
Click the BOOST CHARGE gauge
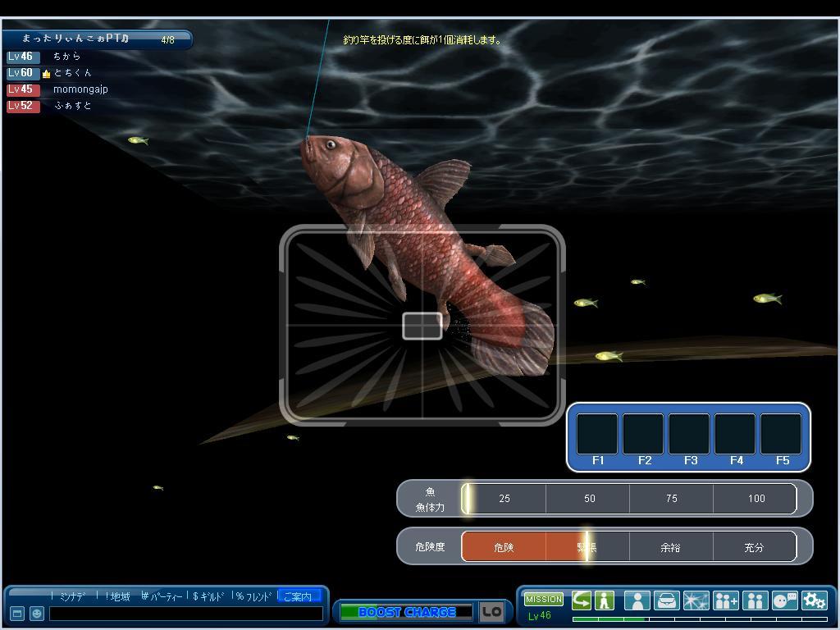point(406,612)
